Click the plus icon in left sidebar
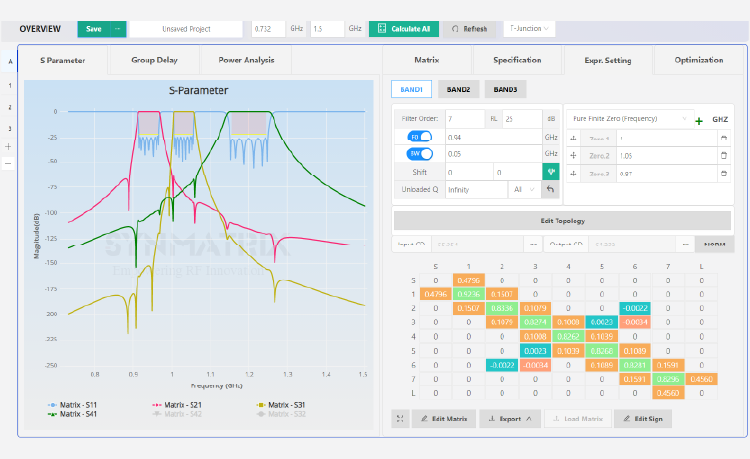The image size is (750, 459). [x=8, y=147]
